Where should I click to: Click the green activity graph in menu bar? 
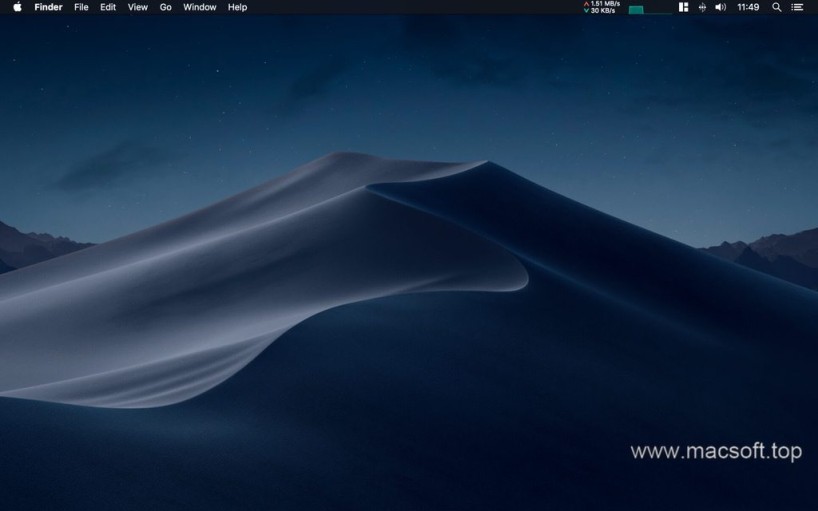(649, 8)
